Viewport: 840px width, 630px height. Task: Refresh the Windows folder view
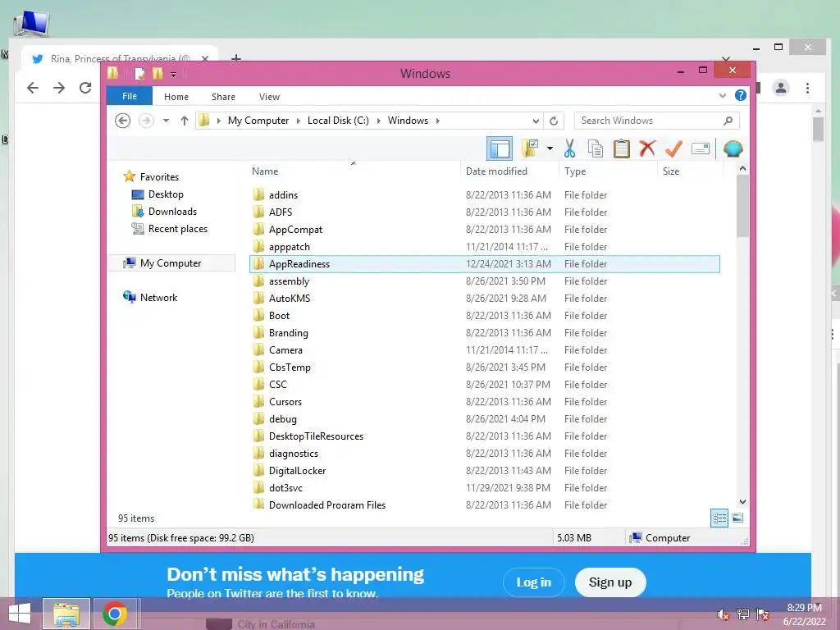[x=554, y=121]
